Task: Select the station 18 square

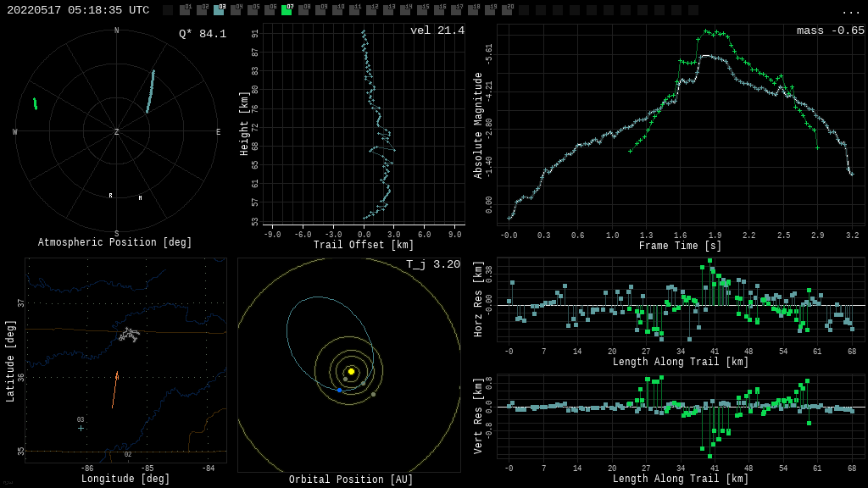Action: pyautogui.click(x=472, y=10)
